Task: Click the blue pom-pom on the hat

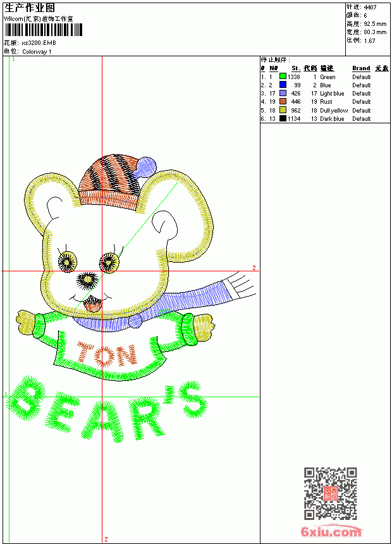Action: pyautogui.click(x=145, y=168)
